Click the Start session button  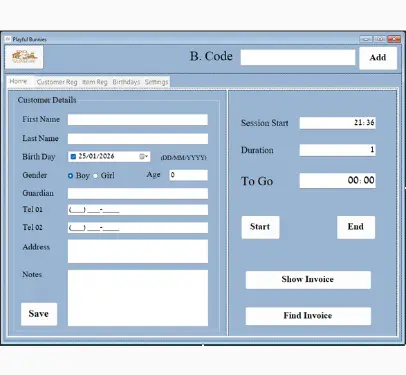click(260, 227)
